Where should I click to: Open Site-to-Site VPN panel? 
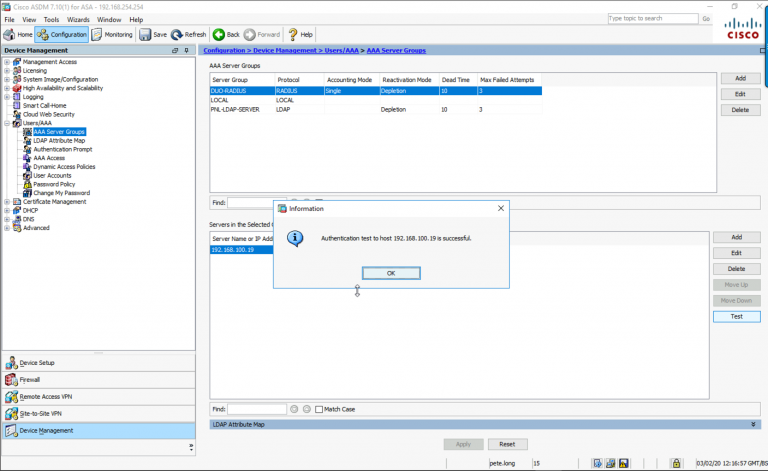click(98, 414)
